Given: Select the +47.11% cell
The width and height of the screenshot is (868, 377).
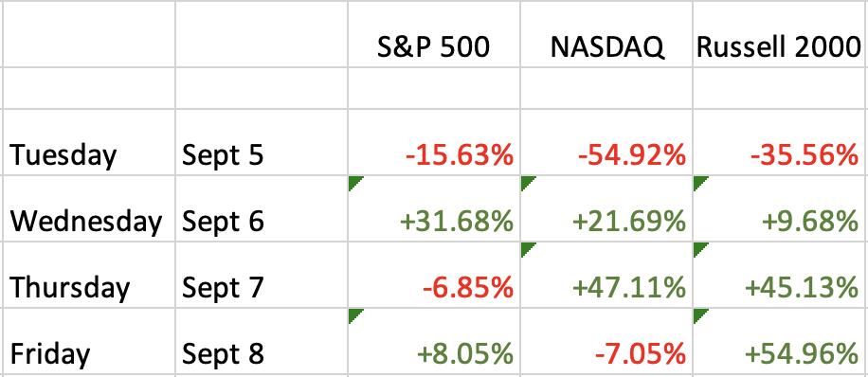Looking at the screenshot, I should (x=606, y=275).
